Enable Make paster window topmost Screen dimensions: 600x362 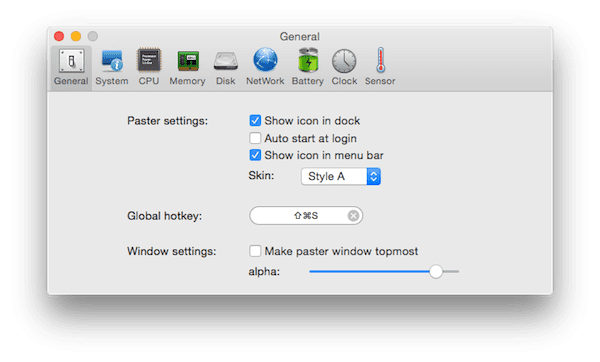[x=255, y=251]
